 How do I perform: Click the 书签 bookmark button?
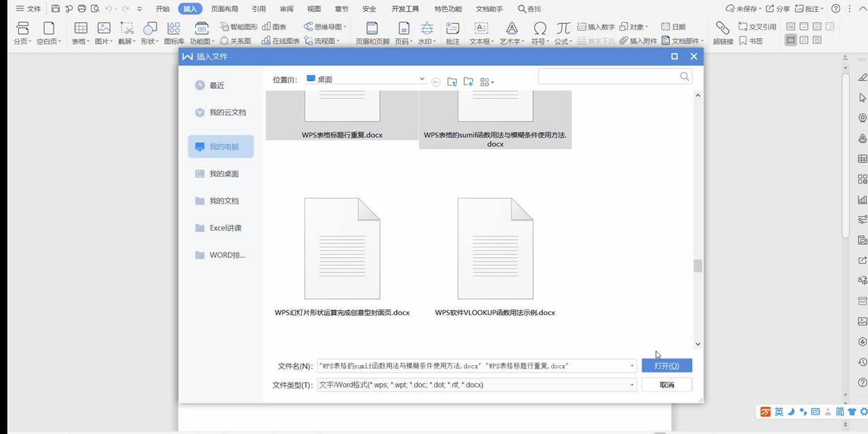751,41
